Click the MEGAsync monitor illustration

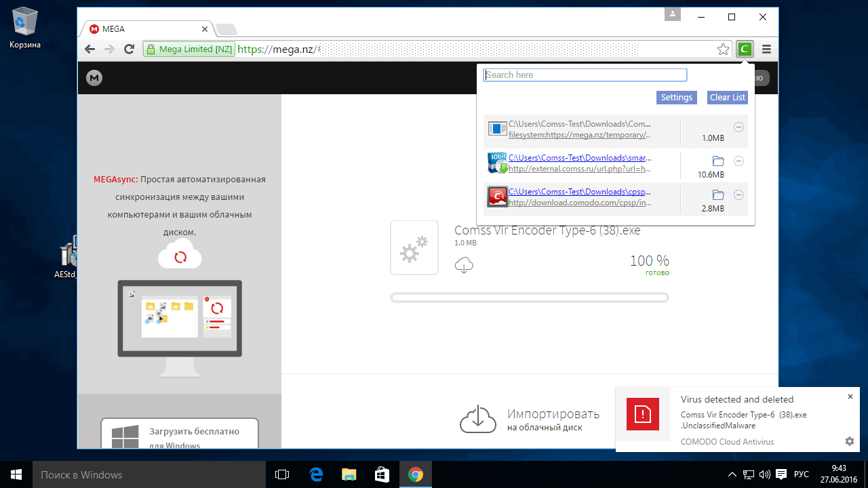point(180,329)
